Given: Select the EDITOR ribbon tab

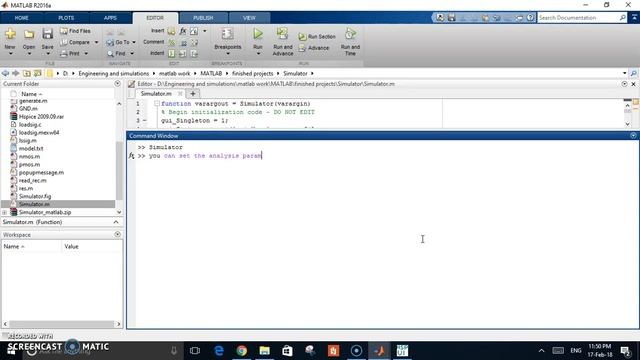Looking at the screenshot, I should point(155,18).
